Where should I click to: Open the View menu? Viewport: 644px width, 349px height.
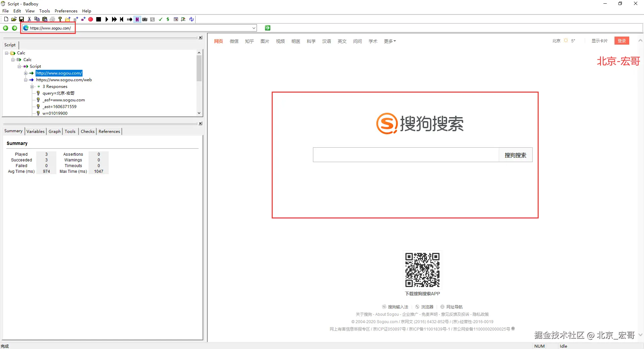(30, 11)
